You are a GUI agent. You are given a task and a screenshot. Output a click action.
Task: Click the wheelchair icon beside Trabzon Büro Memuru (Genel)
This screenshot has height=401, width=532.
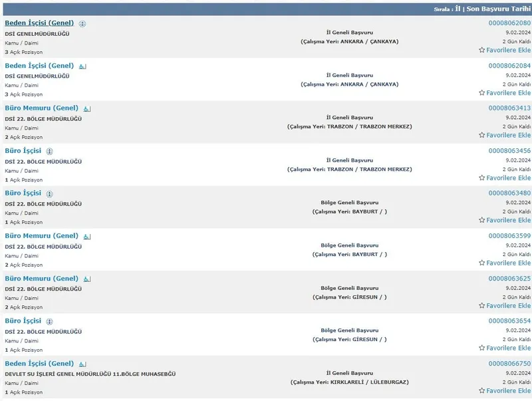[x=87, y=108]
